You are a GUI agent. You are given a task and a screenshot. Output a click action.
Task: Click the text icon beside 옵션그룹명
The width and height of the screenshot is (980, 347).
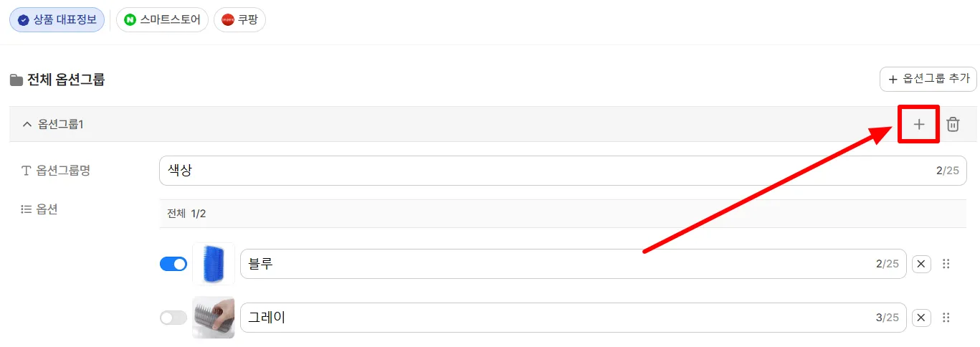(x=27, y=171)
